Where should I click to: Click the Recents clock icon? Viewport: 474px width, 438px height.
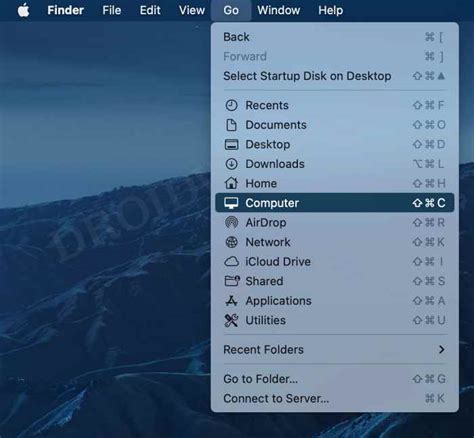pos(231,105)
